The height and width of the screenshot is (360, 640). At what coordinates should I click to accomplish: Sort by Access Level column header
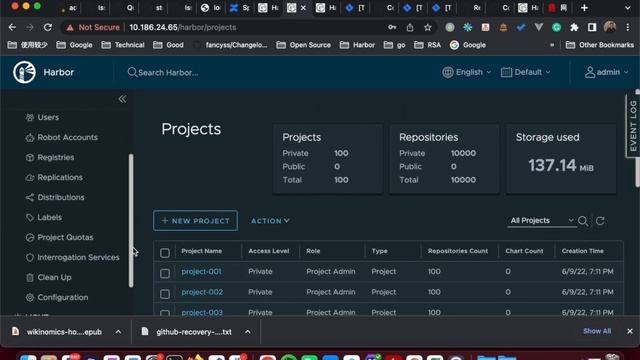(269, 251)
